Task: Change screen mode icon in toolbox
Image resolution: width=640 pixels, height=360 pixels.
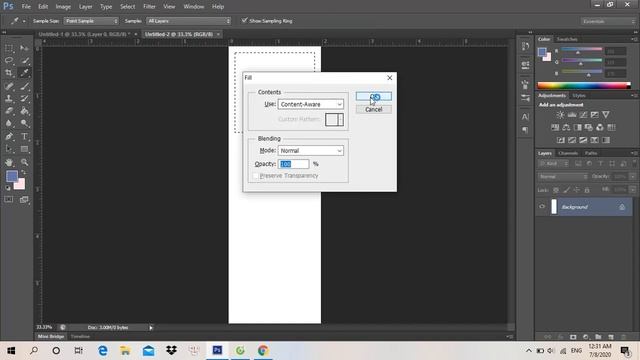Action: tap(24, 199)
